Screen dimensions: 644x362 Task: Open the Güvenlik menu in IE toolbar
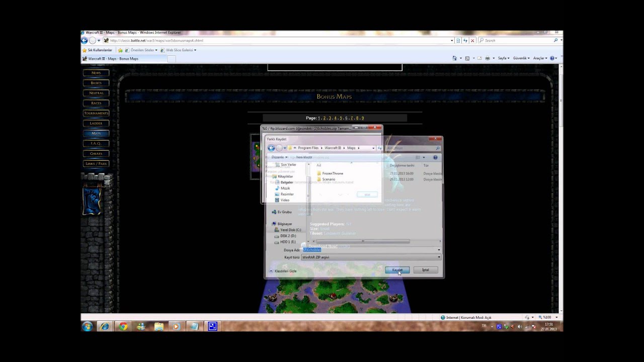coord(522,58)
